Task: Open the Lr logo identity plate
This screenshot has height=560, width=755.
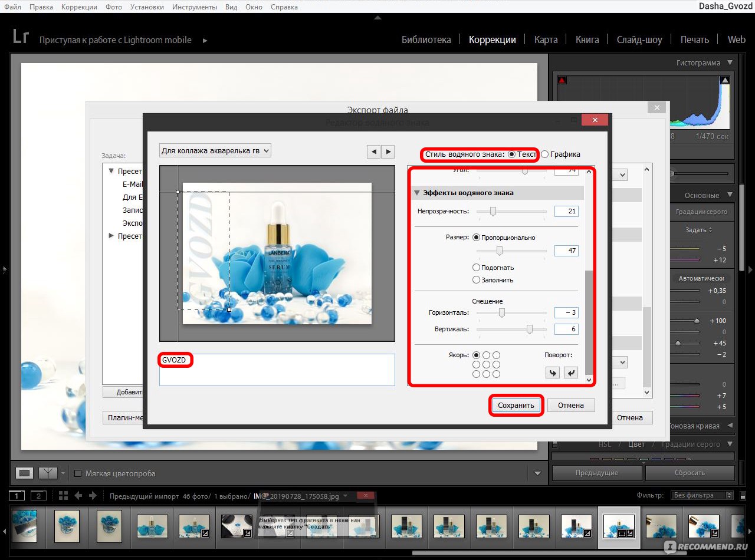Action: [x=21, y=37]
